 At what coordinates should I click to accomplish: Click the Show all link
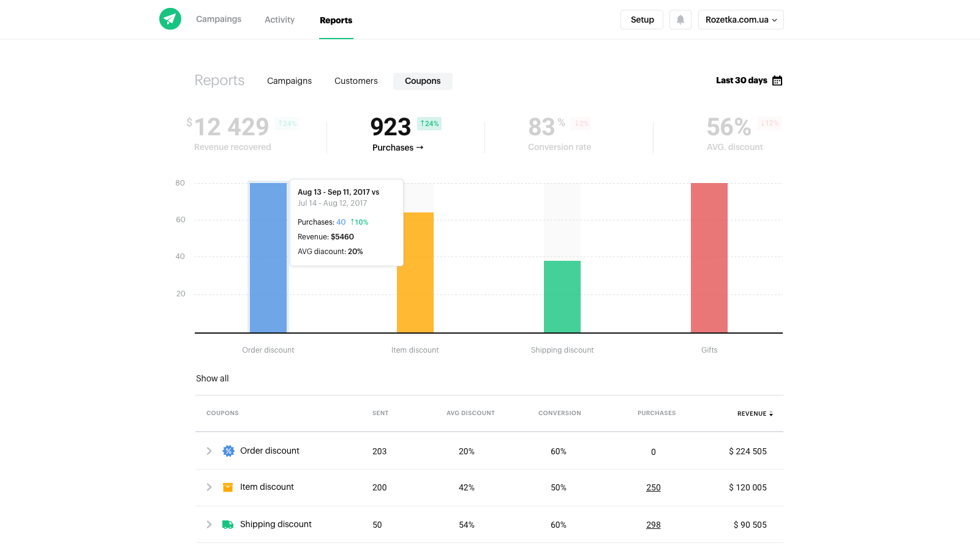(212, 378)
